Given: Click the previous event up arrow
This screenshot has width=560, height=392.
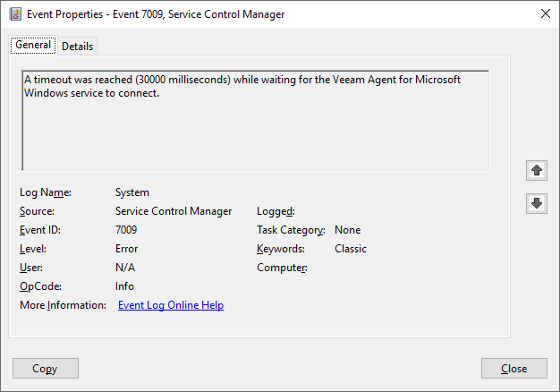Looking at the screenshot, I should tap(537, 170).
